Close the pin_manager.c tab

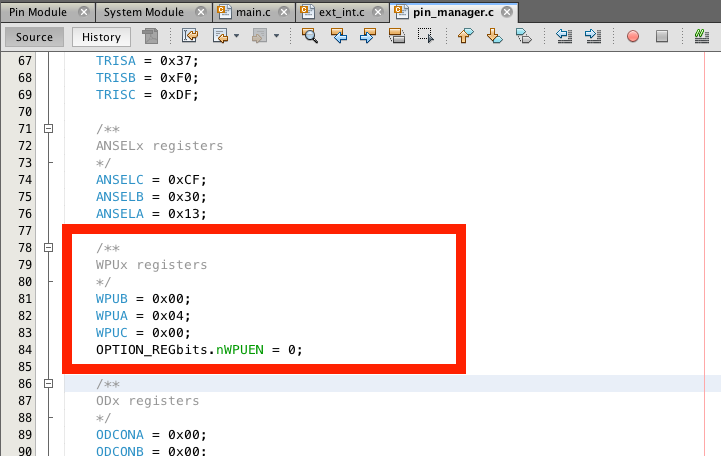click(x=507, y=12)
